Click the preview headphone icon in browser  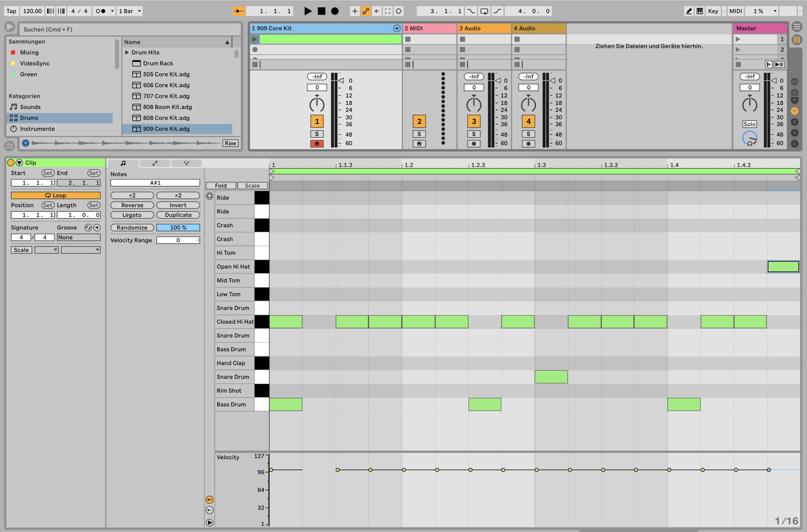(x=25, y=143)
